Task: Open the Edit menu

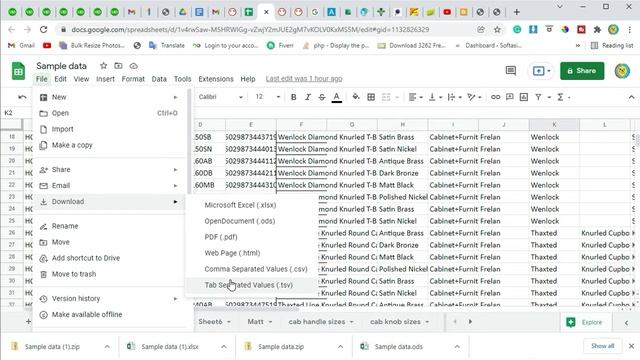Action: [x=60, y=79]
